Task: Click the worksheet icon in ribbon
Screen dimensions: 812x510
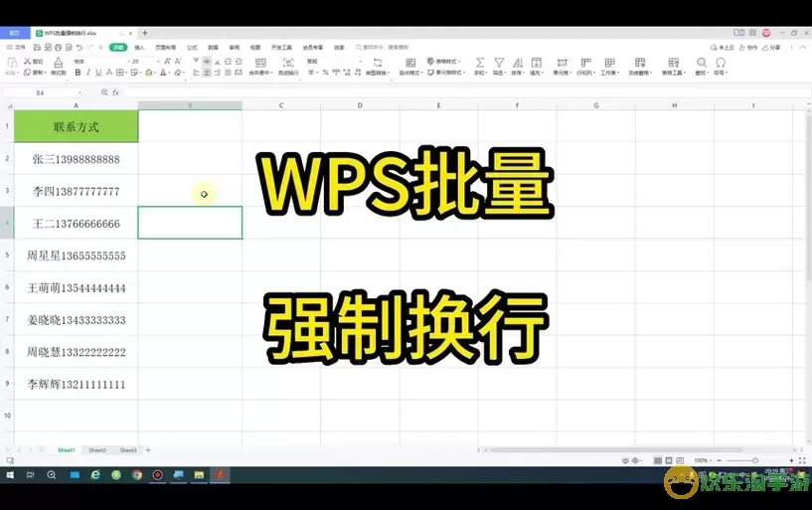Action: click(610, 63)
